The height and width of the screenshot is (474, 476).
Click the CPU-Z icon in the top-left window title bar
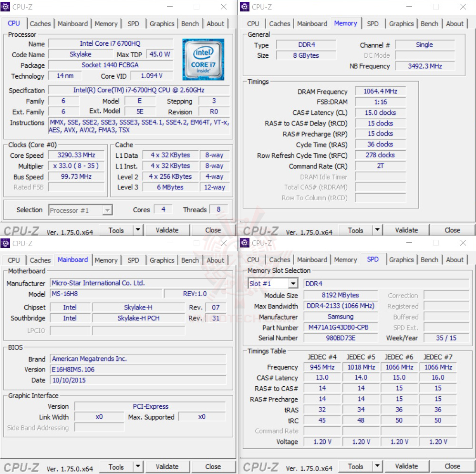[x=6, y=6]
